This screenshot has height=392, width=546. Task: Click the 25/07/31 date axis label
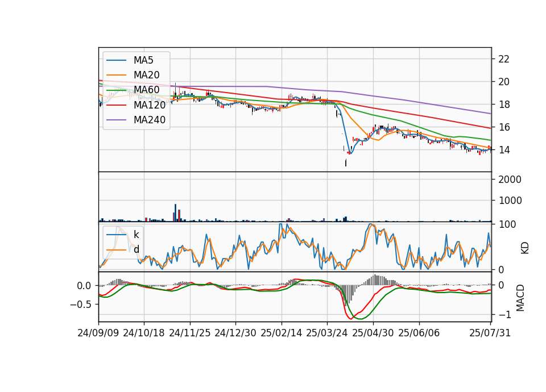[x=490, y=333]
